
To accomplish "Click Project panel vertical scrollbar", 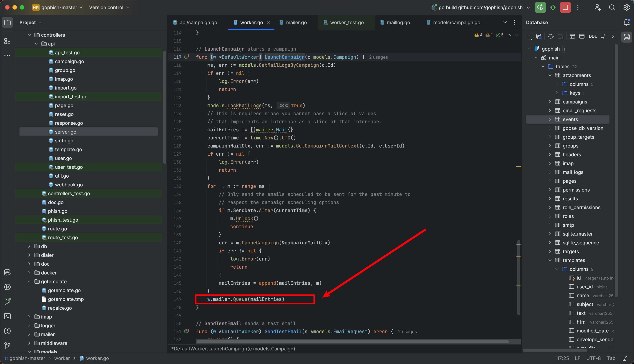I will coord(164,108).
